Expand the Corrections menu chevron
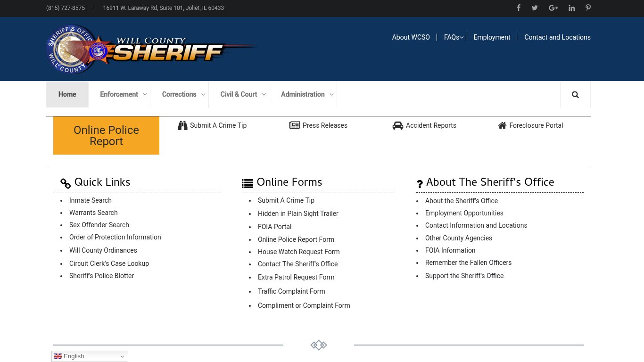Screen dimensions: 644x362 [x=203, y=94]
